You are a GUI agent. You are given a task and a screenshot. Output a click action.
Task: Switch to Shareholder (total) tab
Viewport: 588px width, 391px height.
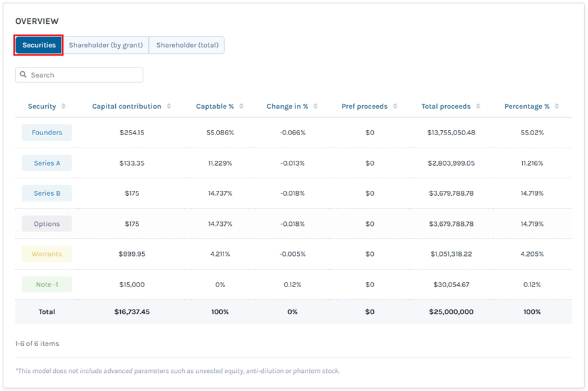187,45
